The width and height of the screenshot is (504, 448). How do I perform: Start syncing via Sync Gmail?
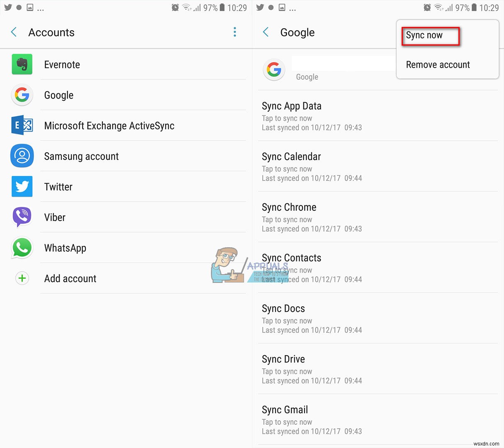click(x=285, y=409)
